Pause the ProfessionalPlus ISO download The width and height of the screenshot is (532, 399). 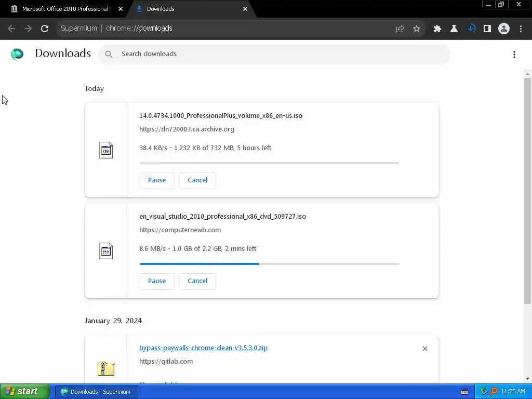pos(157,180)
